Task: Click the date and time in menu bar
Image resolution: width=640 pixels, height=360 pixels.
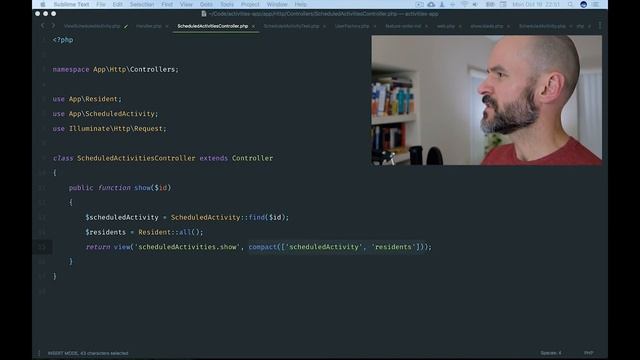Action: click(x=536, y=4)
